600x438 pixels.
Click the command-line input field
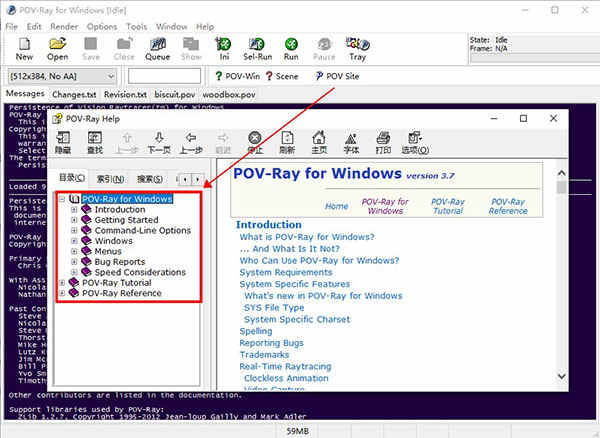[164, 76]
